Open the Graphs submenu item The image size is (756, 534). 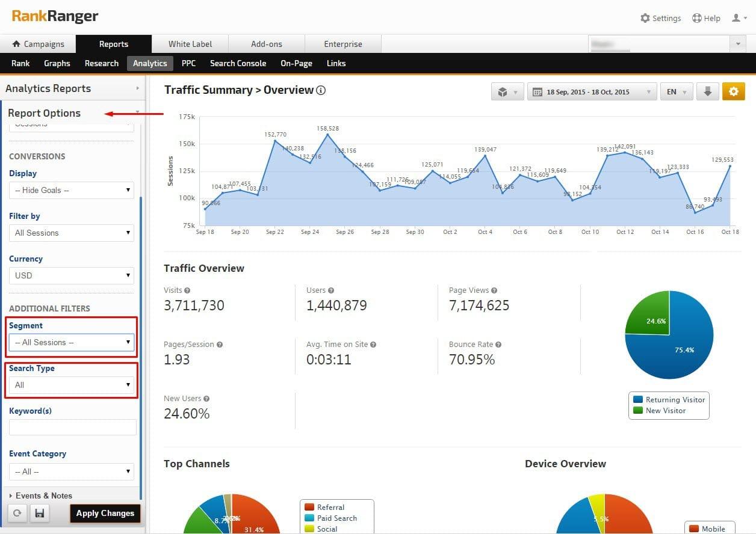pos(57,63)
